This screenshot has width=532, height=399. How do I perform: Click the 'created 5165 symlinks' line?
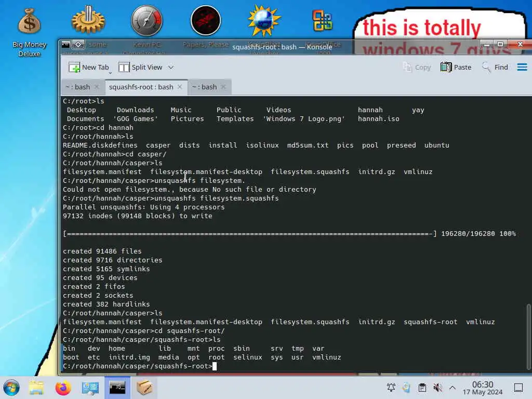click(106, 269)
